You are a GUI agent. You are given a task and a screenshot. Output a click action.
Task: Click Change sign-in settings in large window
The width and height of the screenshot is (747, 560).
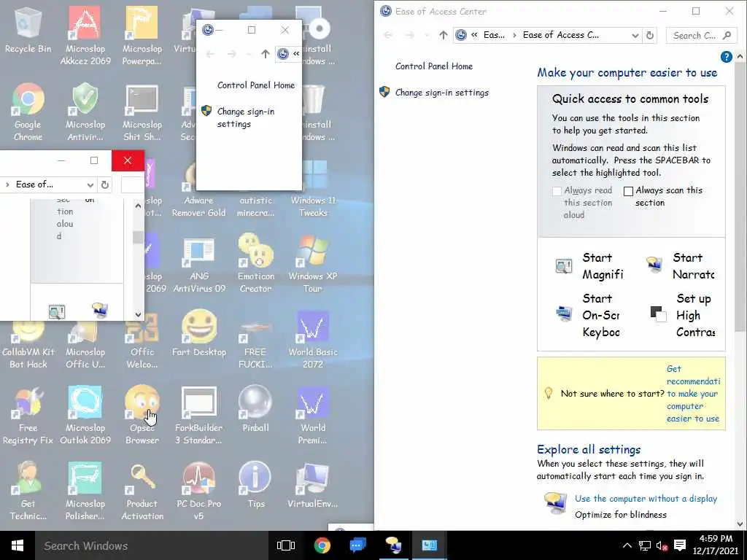pyautogui.click(x=441, y=93)
